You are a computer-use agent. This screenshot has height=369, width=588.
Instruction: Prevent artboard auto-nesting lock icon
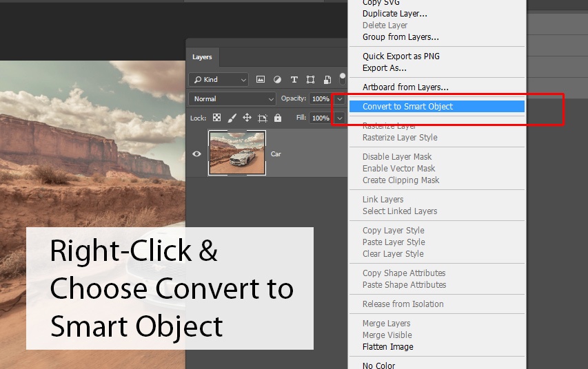(x=262, y=118)
